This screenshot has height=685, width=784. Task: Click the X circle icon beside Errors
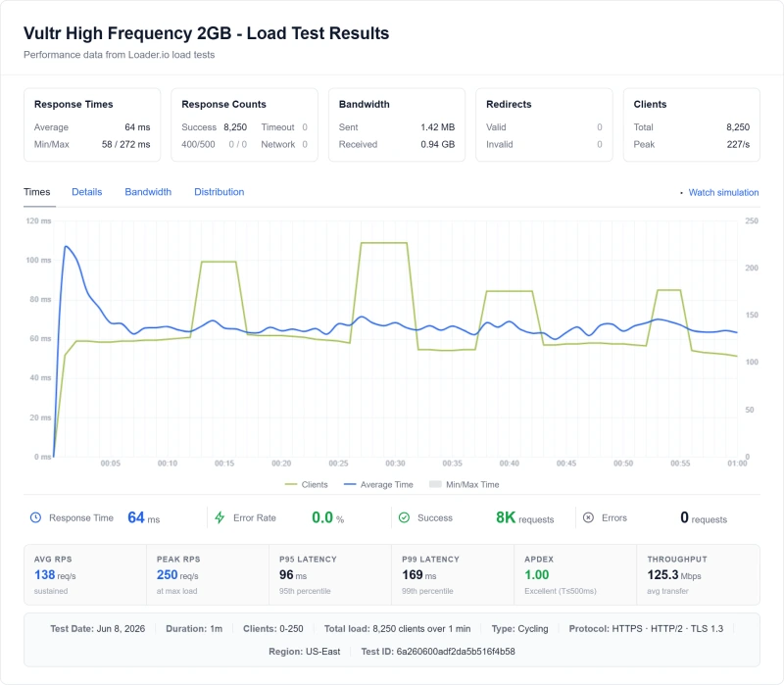pos(589,517)
